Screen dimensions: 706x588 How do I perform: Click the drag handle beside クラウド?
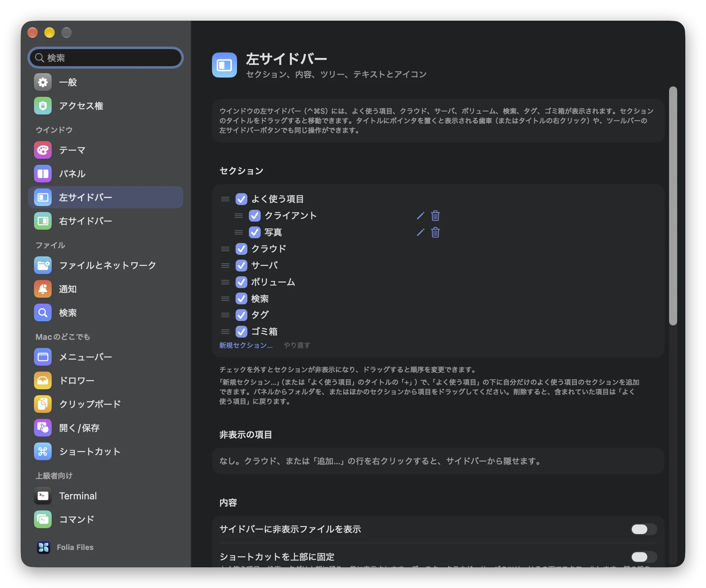[x=225, y=249]
